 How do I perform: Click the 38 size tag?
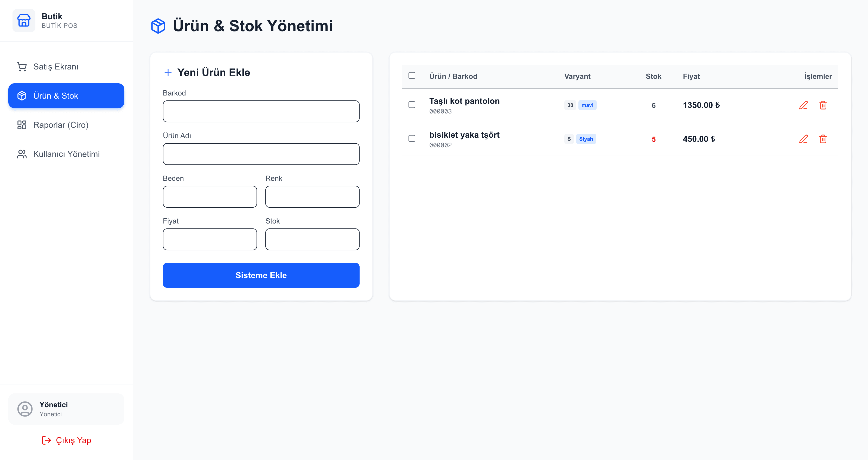[570, 105]
